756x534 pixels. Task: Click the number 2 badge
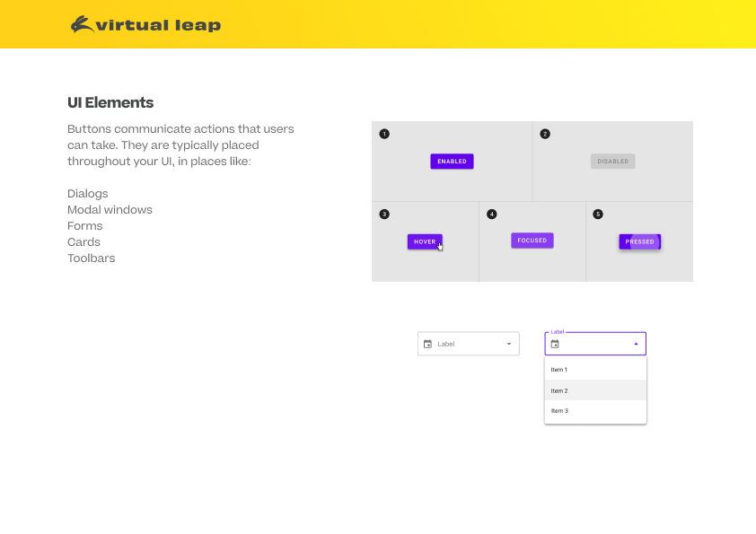[x=545, y=134]
